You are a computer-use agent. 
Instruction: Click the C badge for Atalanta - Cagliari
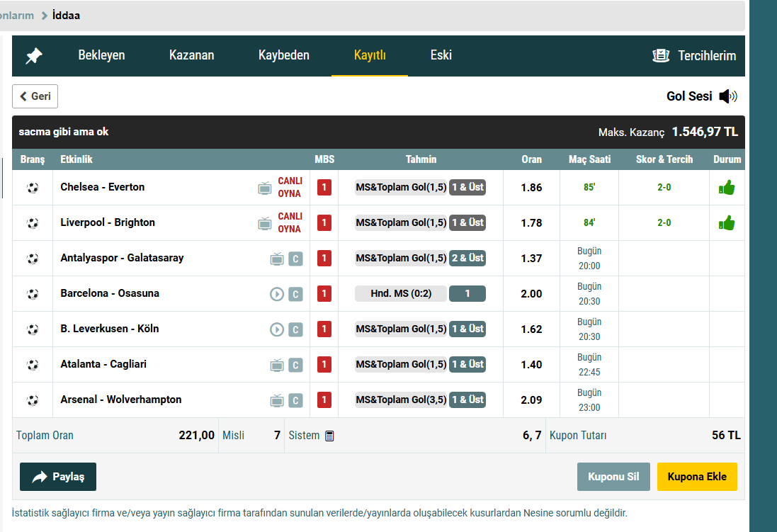click(x=296, y=365)
